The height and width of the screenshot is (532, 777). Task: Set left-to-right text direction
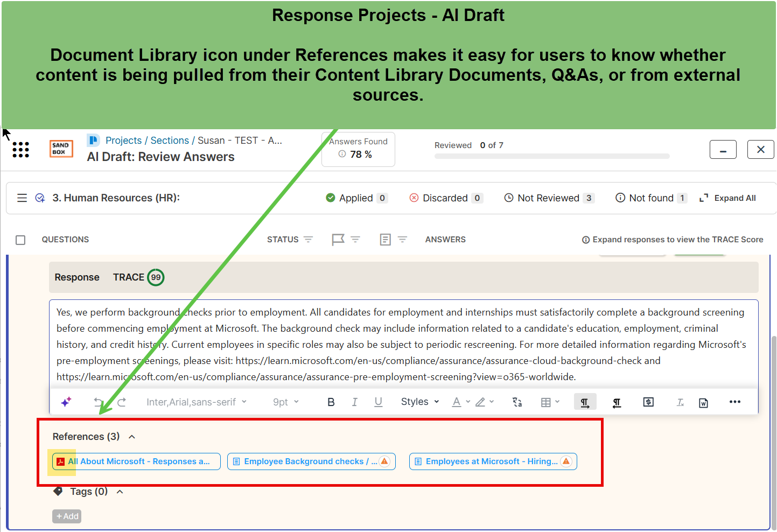(x=585, y=402)
